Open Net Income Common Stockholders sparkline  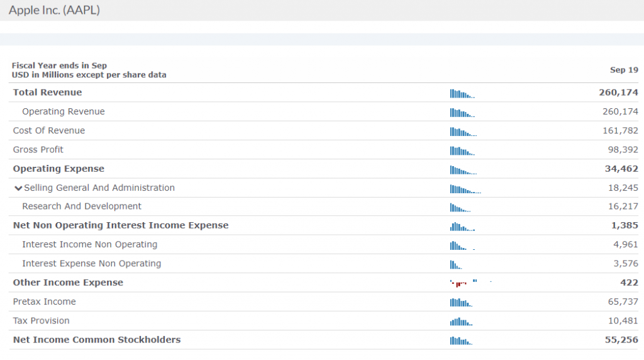461,340
